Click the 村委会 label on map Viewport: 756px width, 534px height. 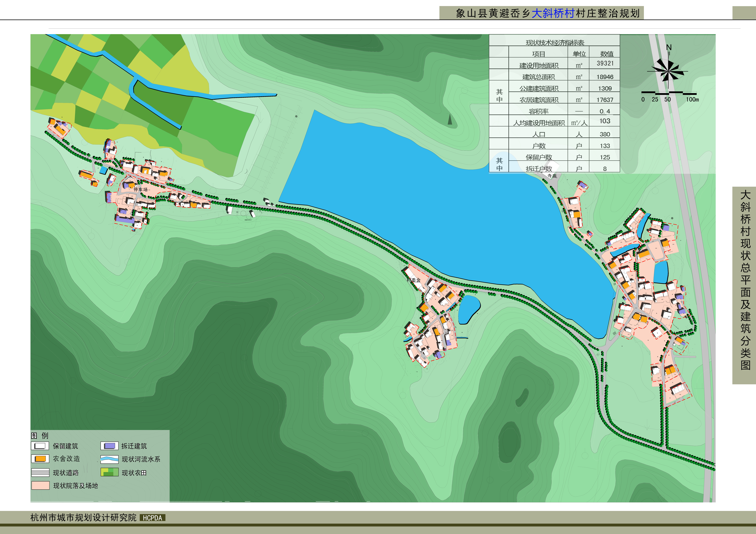414,280
